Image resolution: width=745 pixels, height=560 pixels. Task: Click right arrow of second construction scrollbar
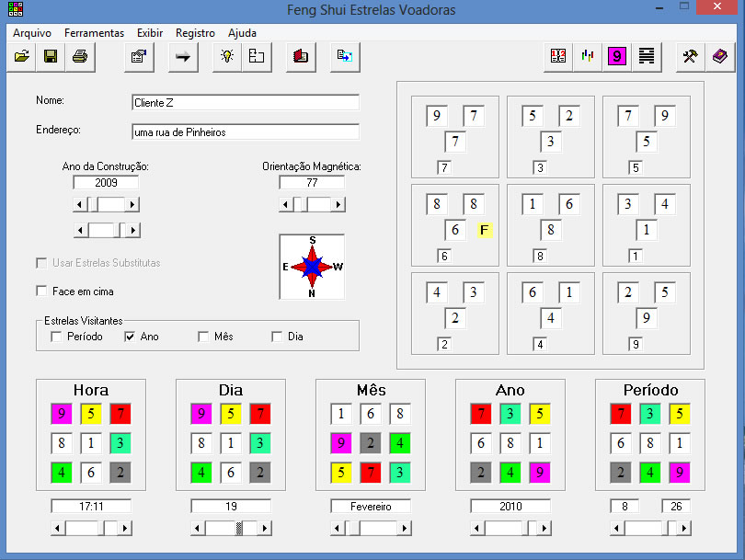pos(133,231)
